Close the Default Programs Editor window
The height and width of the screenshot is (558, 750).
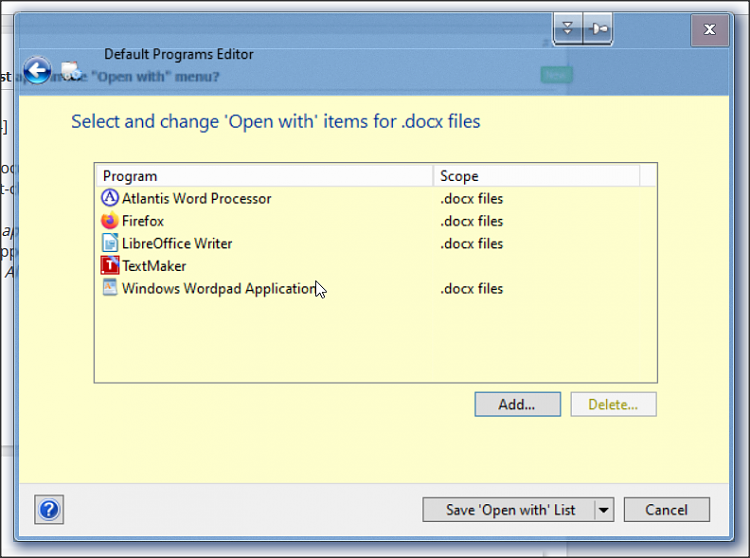tap(710, 30)
